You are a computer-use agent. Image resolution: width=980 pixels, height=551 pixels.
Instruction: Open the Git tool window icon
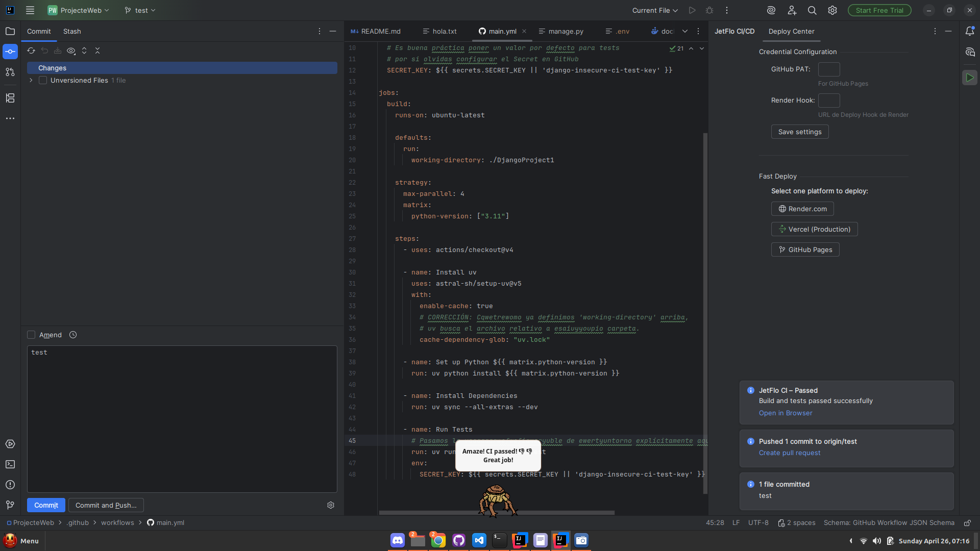click(x=10, y=505)
